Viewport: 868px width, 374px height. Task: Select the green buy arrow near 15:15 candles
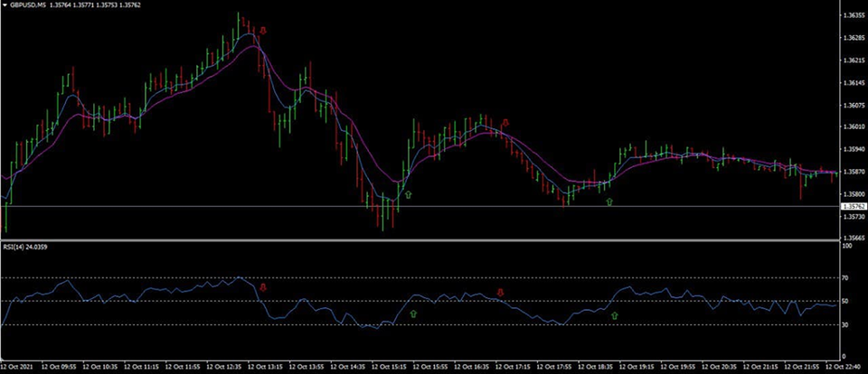[407, 194]
